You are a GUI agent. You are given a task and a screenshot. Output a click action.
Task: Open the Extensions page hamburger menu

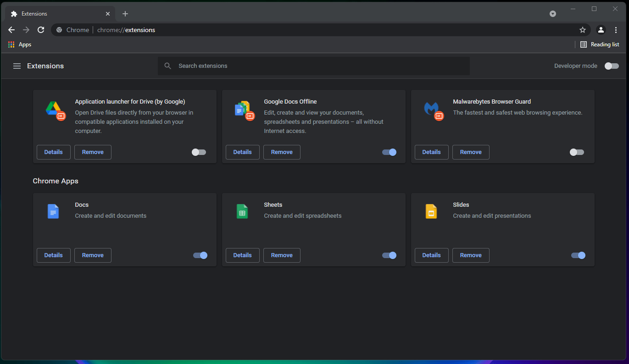pyautogui.click(x=17, y=66)
